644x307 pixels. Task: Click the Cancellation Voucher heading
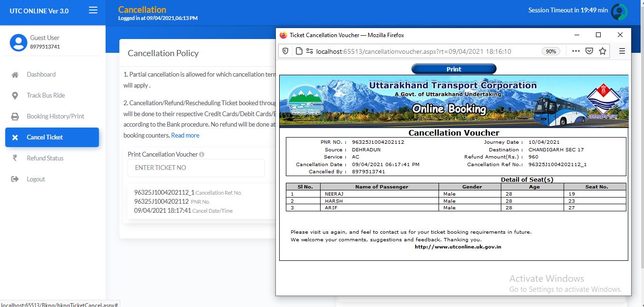click(454, 133)
